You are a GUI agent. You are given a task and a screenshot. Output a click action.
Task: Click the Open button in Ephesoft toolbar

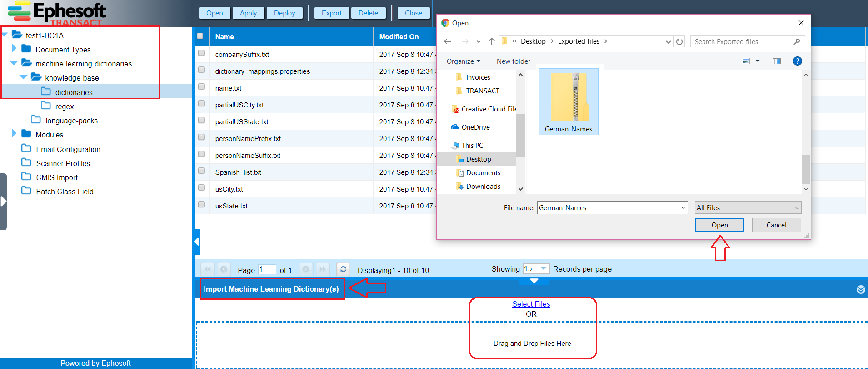point(215,13)
